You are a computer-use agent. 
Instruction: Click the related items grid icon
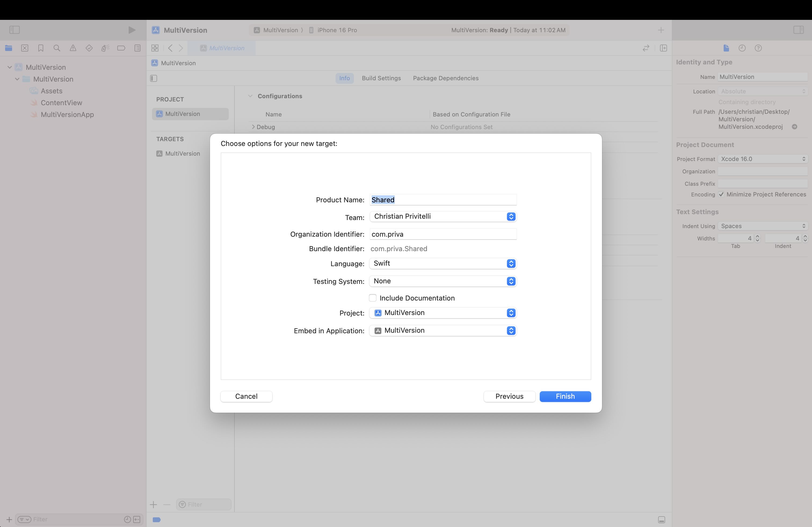155,48
